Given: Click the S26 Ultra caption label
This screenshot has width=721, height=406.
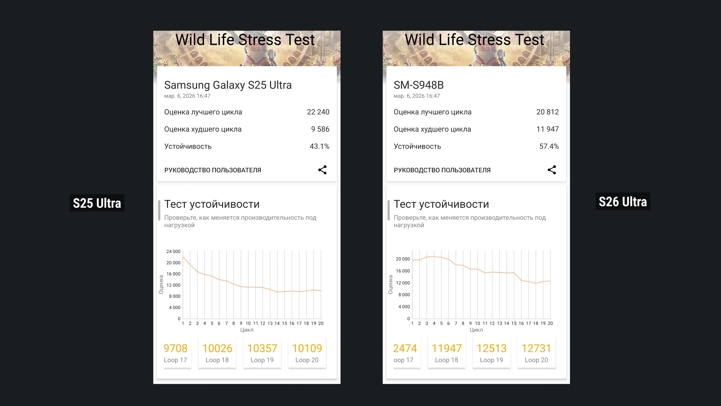Looking at the screenshot, I should [623, 201].
